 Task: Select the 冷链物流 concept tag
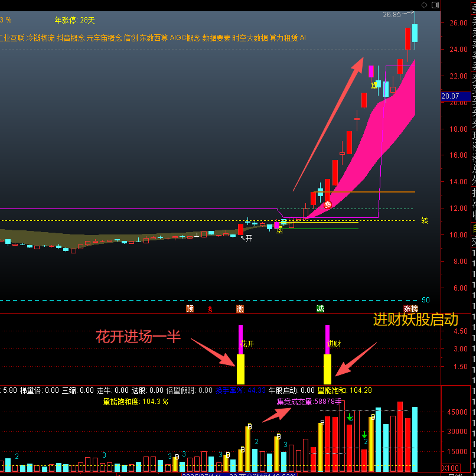[40, 38]
